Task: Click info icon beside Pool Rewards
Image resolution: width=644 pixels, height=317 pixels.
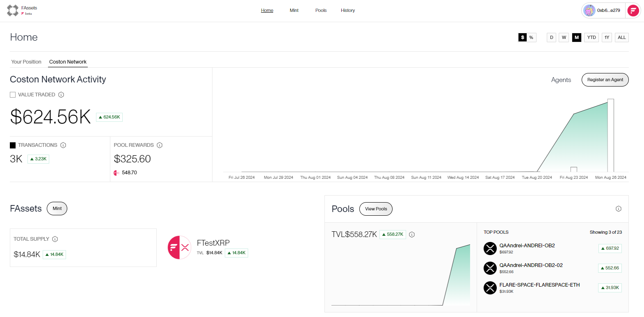Action: (x=160, y=145)
